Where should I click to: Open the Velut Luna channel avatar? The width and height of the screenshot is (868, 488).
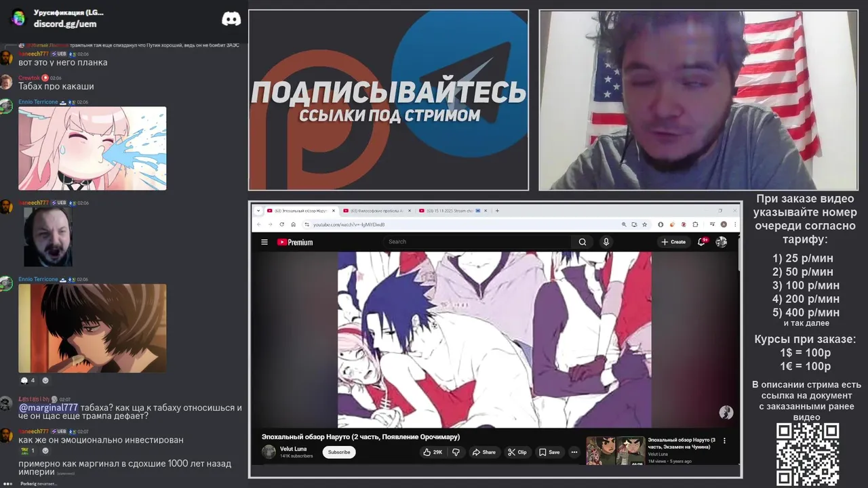tap(269, 452)
